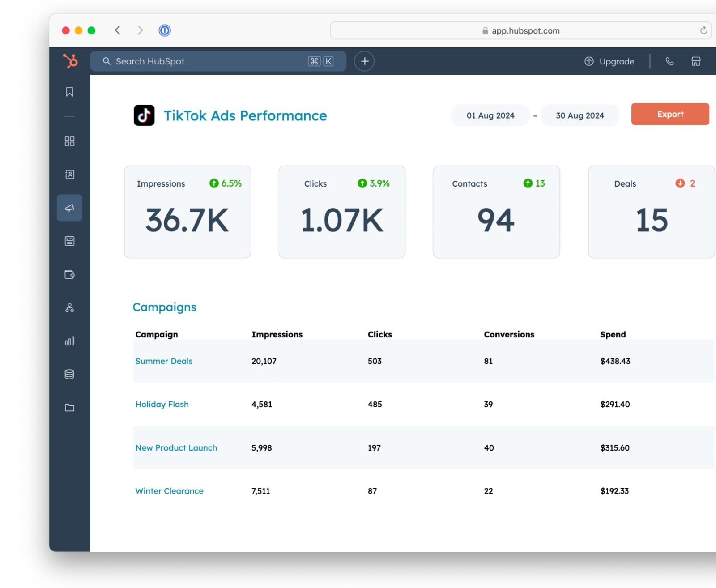This screenshot has height=588, width=716.
Task: Click the Export button
Action: pyautogui.click(x=670, y=114)
